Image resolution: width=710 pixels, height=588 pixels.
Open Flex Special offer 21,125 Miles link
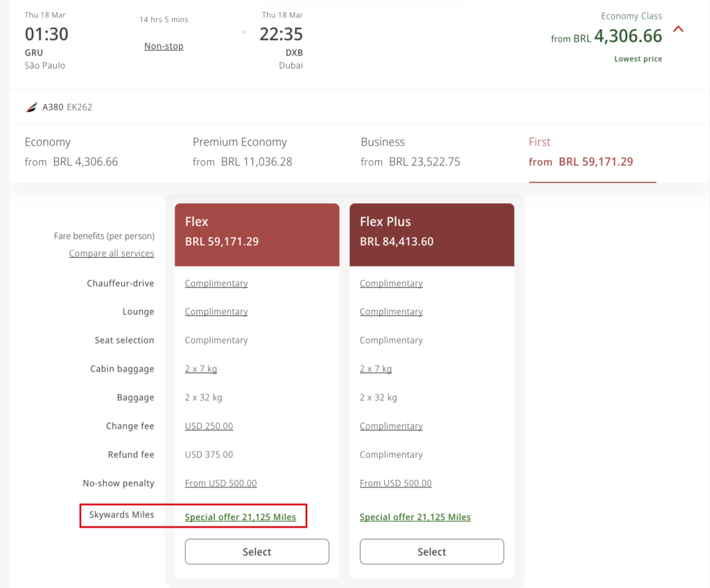click(x=241, y=517)
